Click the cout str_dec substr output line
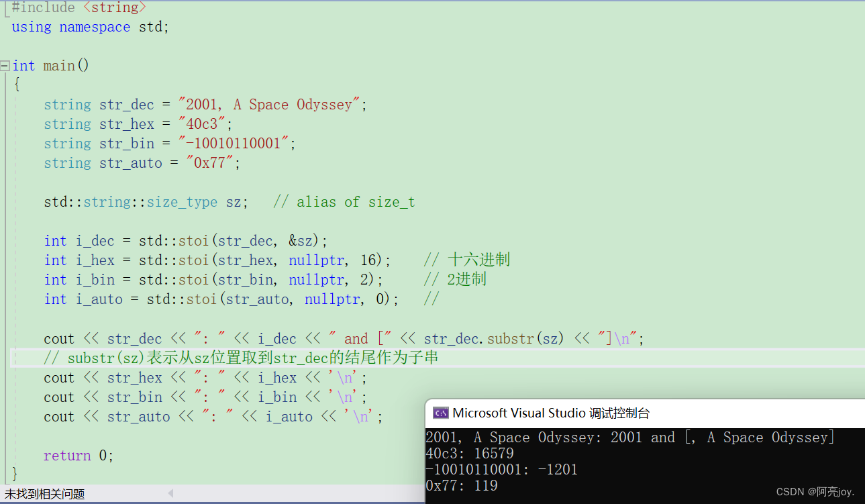 344,339
